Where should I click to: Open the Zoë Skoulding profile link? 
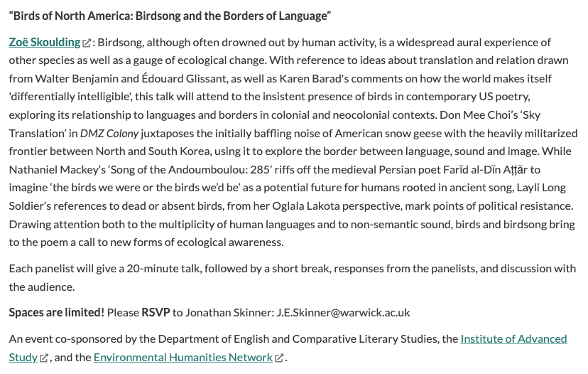pos(44,42)
